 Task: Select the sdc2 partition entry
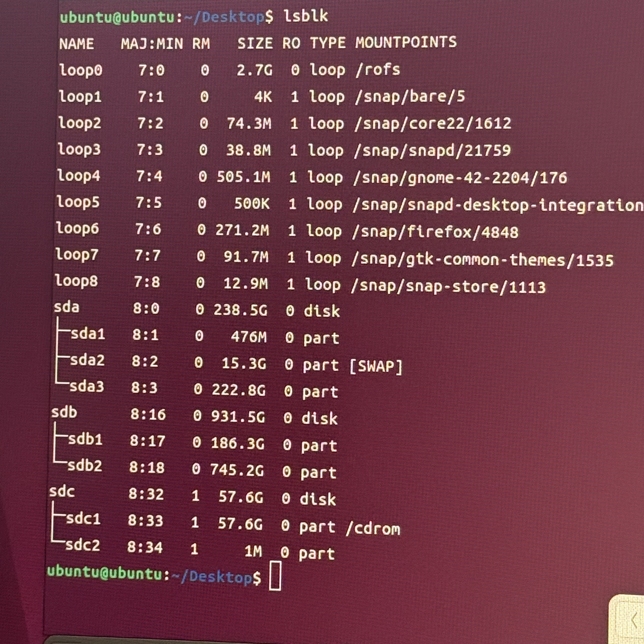tap(82, 546)
